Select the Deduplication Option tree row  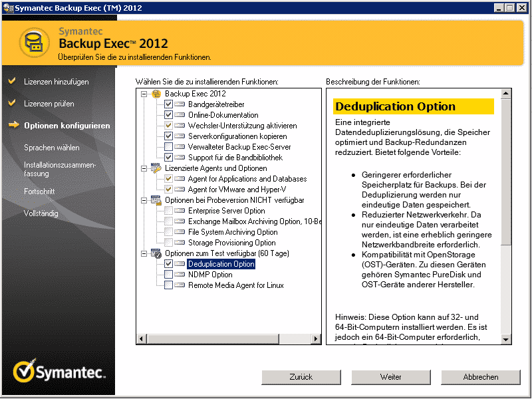(221, 264)
